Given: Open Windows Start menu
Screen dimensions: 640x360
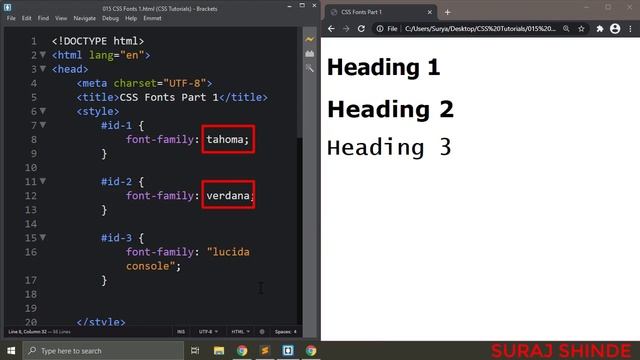Looking at the screenshot, I should click(11, 351).
